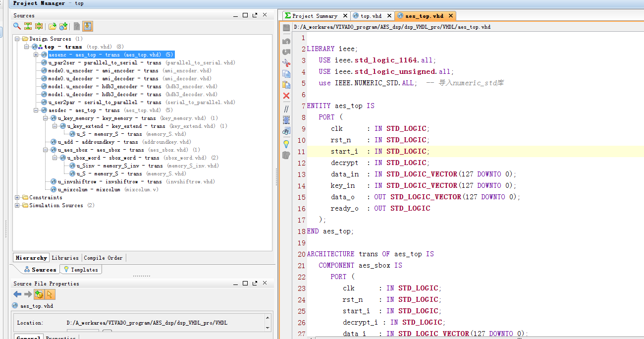The width and height of the screenshot is (644, 339).
Task: Click the dotted panel splitter handle
Action: point(142,276)
